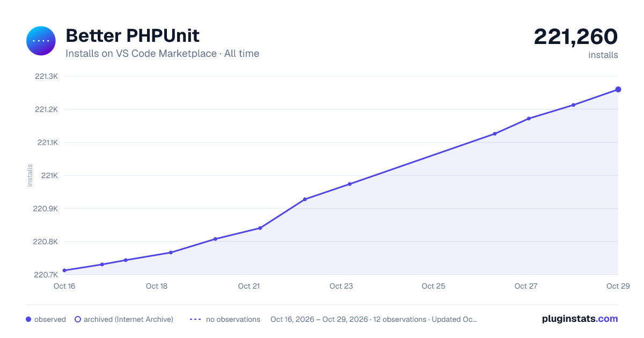Select the data point near 221.13K installs
644x338 pixels.
tap(495, 134)
